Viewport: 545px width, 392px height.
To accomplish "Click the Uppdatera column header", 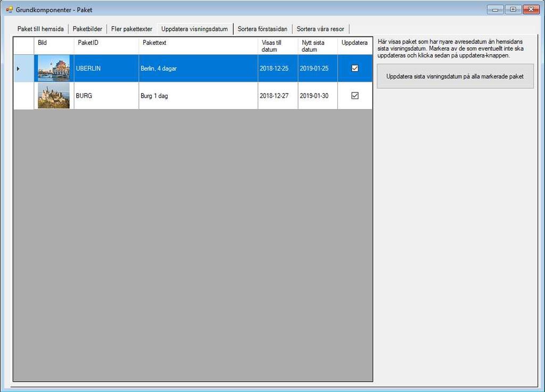I will coord(355,46).
